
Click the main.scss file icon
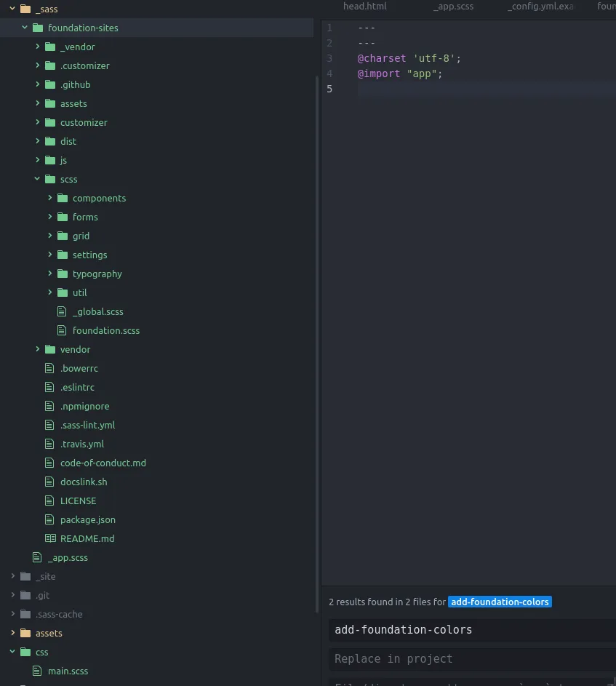point(38,671)
